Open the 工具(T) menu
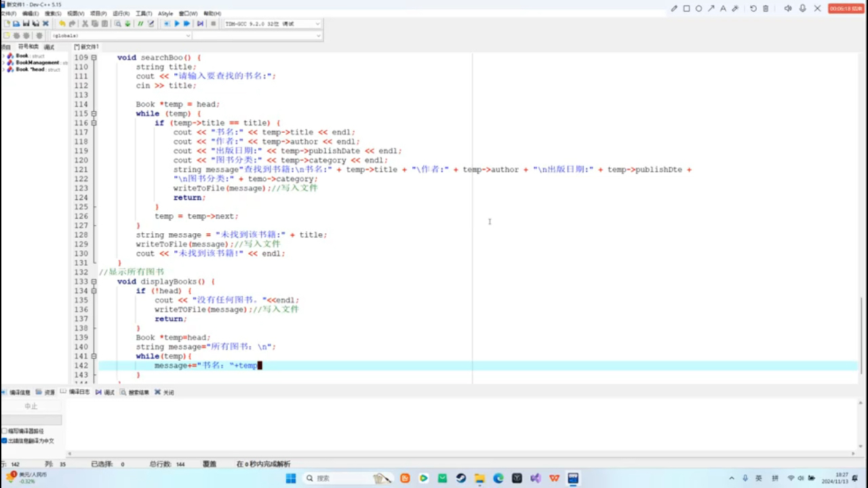 tap(144, 14)
